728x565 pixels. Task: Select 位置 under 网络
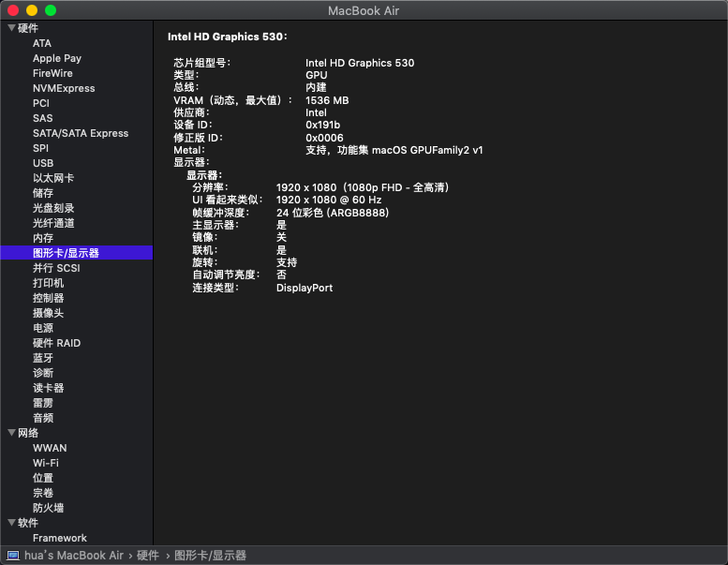[x=43, y=478]
